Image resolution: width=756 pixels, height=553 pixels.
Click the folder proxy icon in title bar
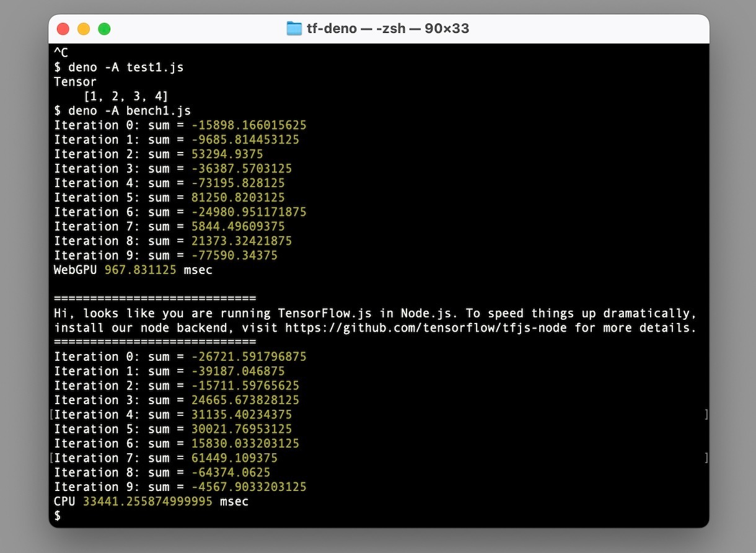click(294, 29)
